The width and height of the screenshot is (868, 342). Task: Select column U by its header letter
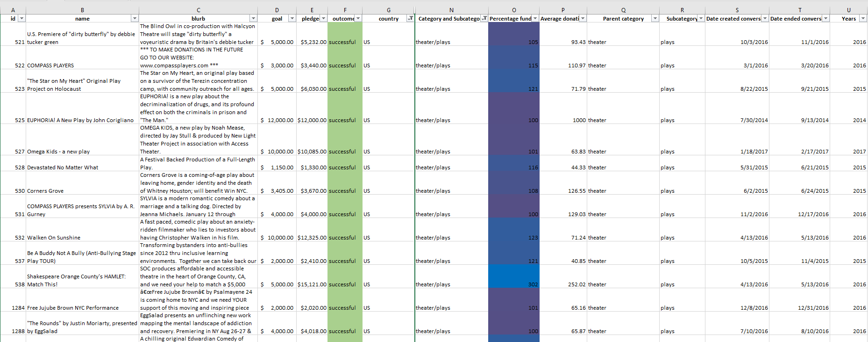tap(849, 10)
